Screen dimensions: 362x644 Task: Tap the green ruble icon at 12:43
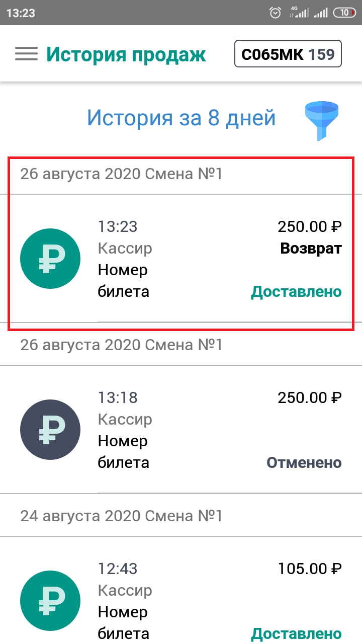[50, 601]
